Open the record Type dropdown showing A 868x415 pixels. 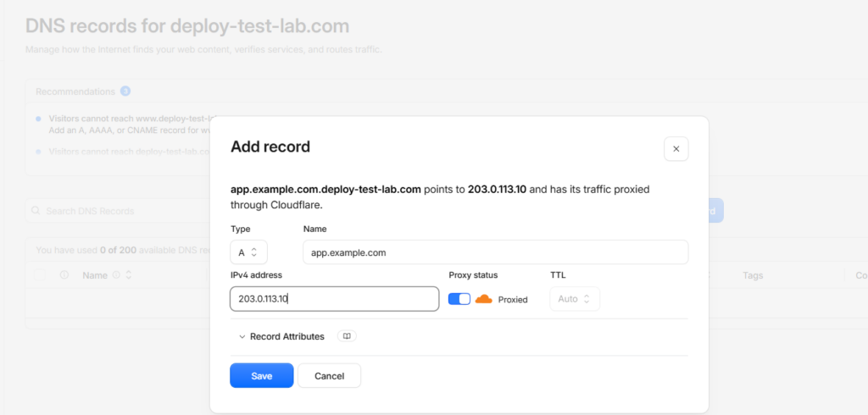[248, 252]
